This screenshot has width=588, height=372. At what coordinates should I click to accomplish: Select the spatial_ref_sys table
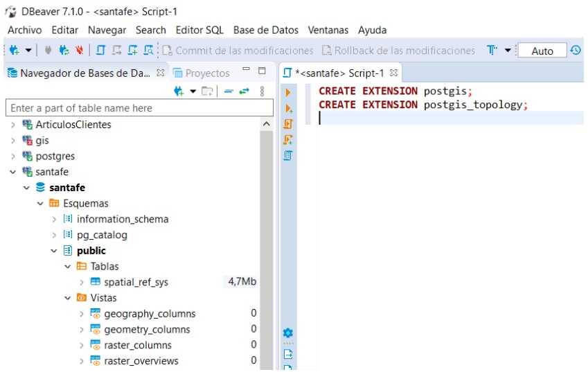[136, 282]
